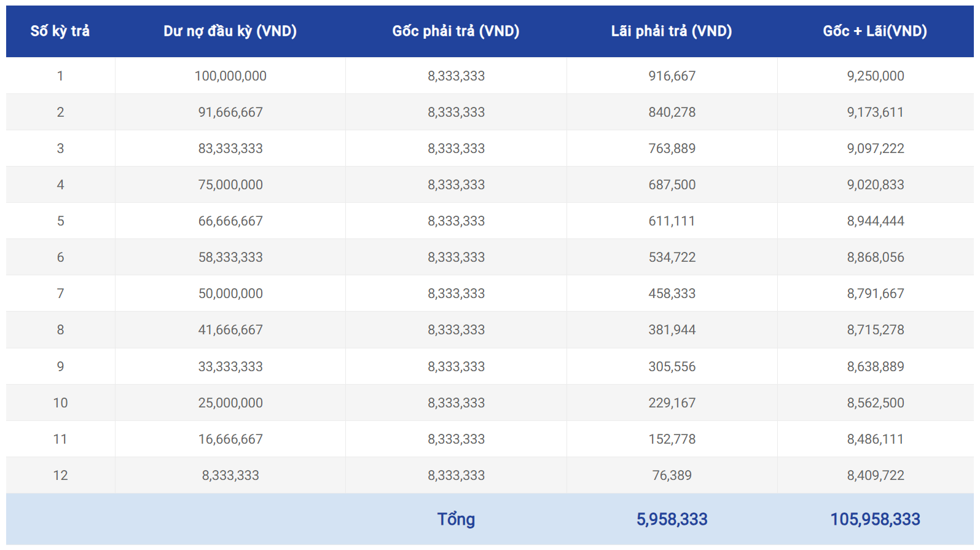This screenshot has width=980, height=550.
Task: Select opening balance 91,666,667
Action: (x=230, y=112)
